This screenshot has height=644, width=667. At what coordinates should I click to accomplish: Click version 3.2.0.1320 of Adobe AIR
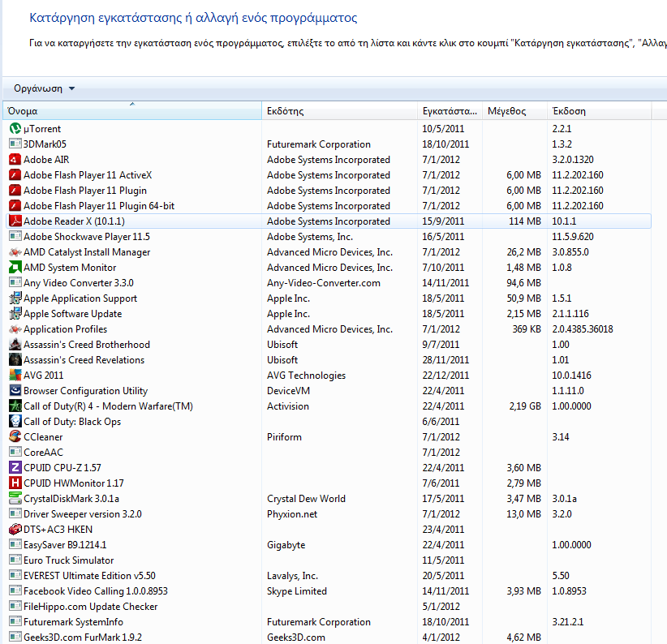(573, 160)
